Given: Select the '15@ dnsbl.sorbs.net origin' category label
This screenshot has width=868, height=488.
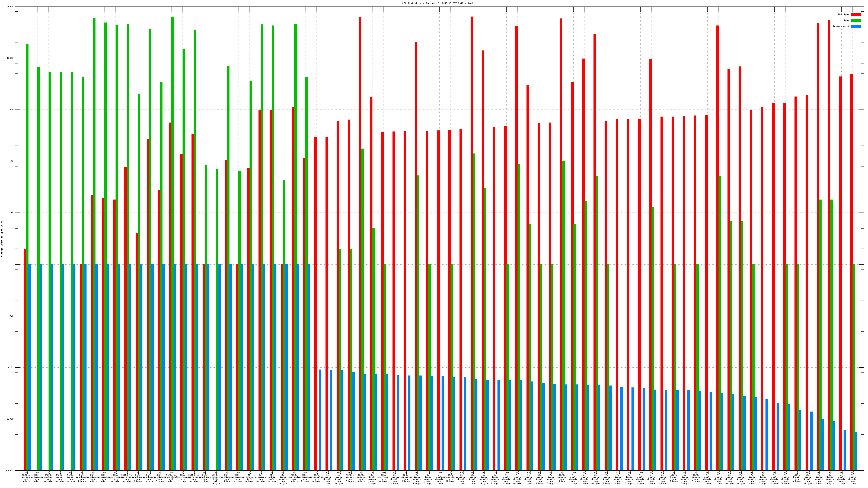Looking at the screenshot, I should coord(26,477).
